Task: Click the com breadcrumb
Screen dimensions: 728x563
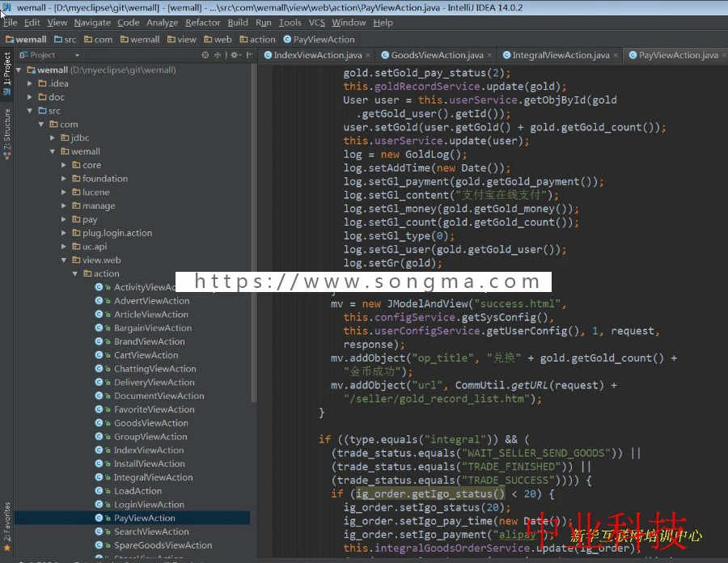Action: pos(98,40)
